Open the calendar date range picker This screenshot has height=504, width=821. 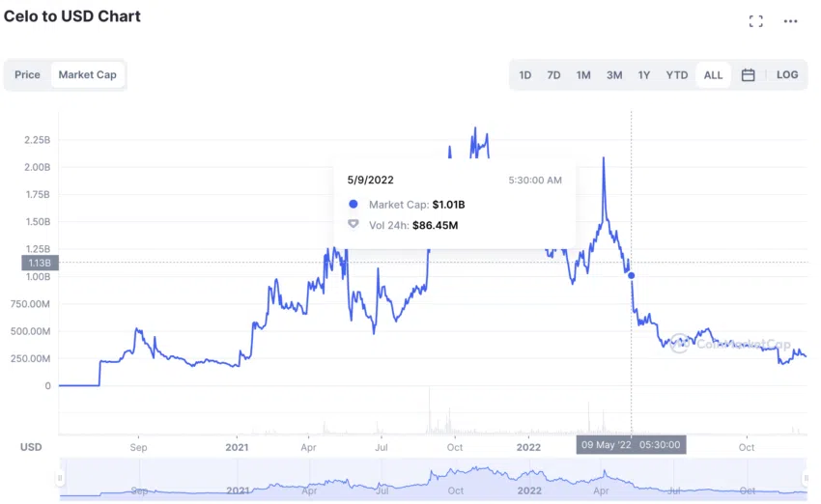(x=748, y=75)
